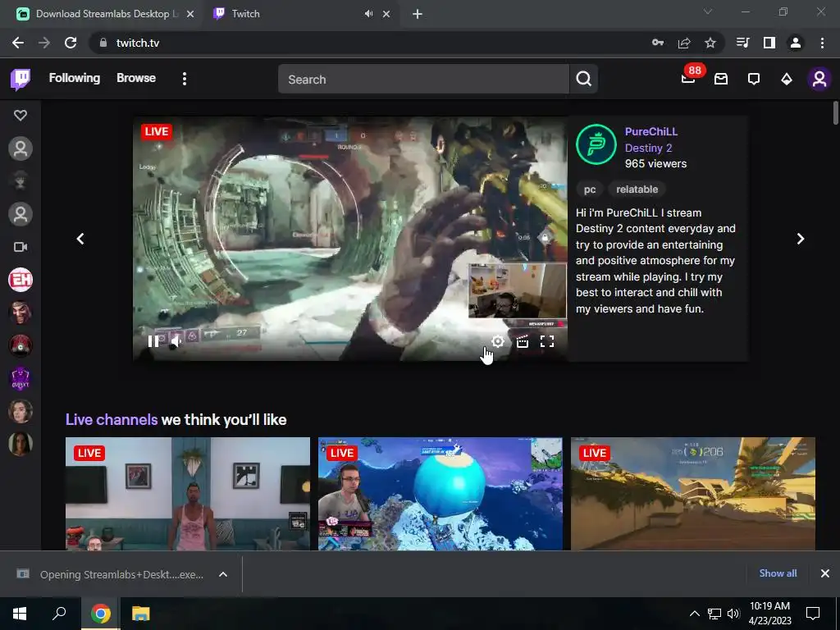This screenshot has height=630, width=840.
Task: Go to previous featured stream
Action: [80, 239]
